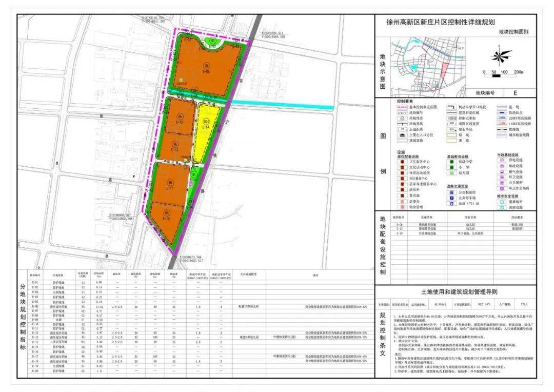Click the block number value E
Image resolution: width=554 pixels, height=392 pixels.
coord(515,93)
